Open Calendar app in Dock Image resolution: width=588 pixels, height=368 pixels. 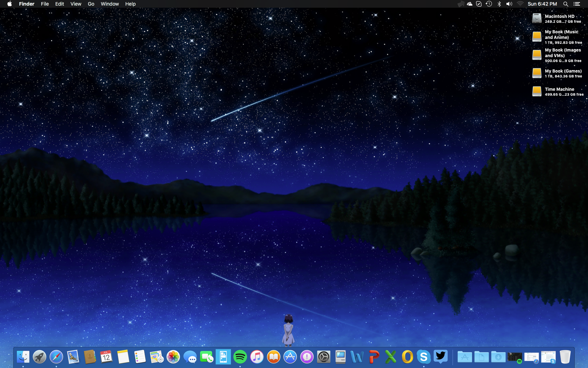106,357
